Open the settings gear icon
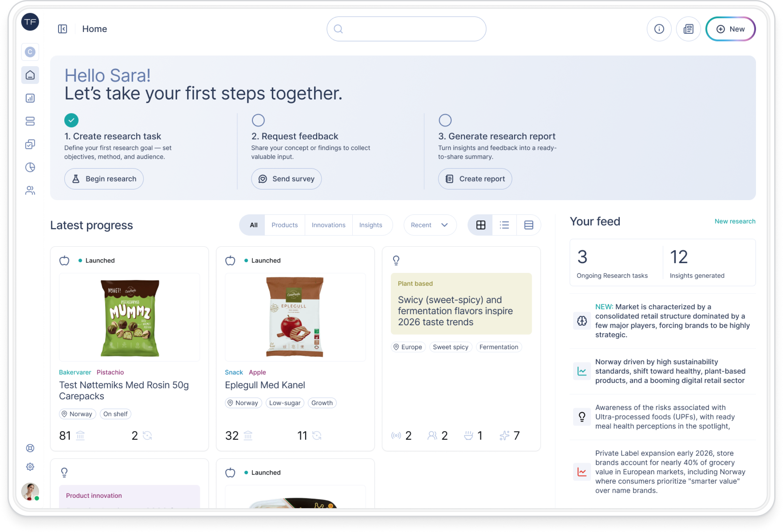Screen dimensions: 783x532 [x=30, y=467]
